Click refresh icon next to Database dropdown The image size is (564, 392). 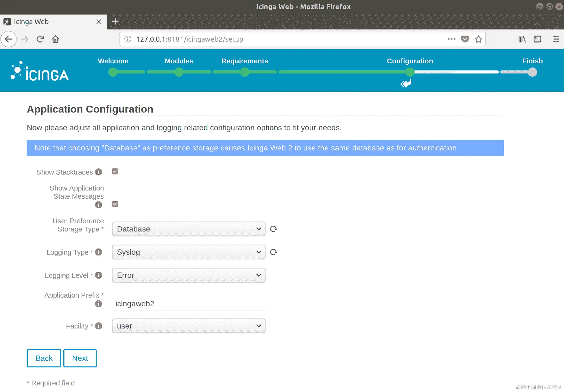[x=273, y=229]
